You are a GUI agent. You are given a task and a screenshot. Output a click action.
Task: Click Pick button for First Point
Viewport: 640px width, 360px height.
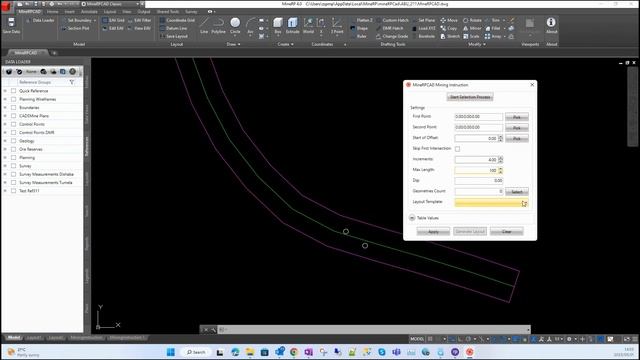(517, 117)
